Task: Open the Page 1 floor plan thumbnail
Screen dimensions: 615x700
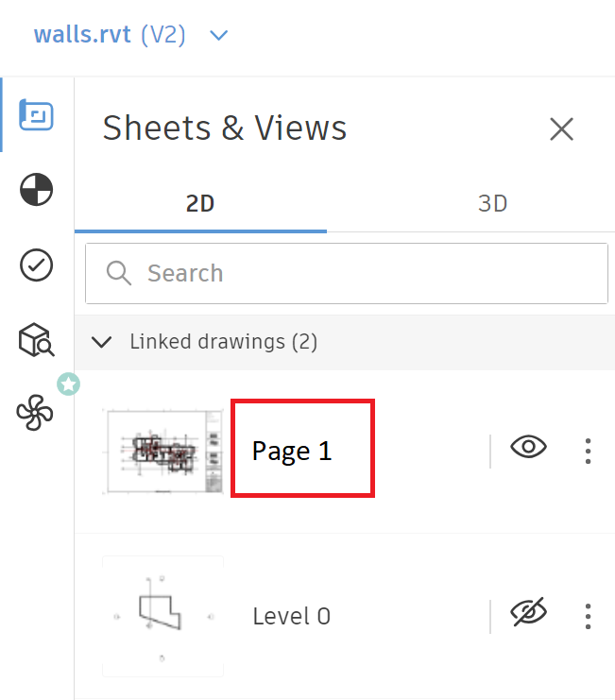Action: coord(162,451)
